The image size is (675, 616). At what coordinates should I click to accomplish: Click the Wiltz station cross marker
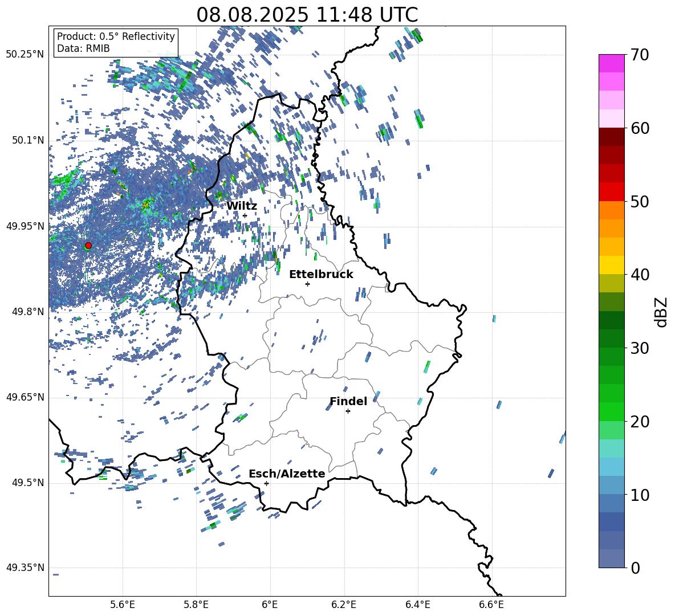click(245, 216)
